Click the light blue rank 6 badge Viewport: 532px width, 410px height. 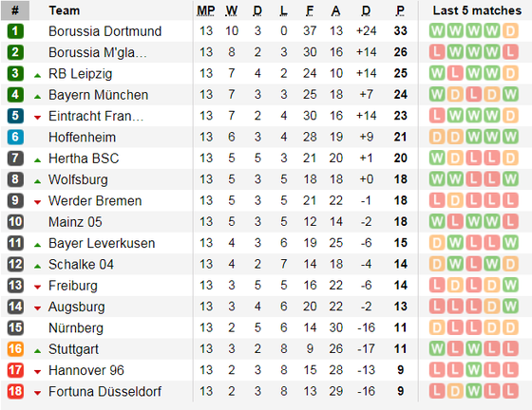point(15,138)
